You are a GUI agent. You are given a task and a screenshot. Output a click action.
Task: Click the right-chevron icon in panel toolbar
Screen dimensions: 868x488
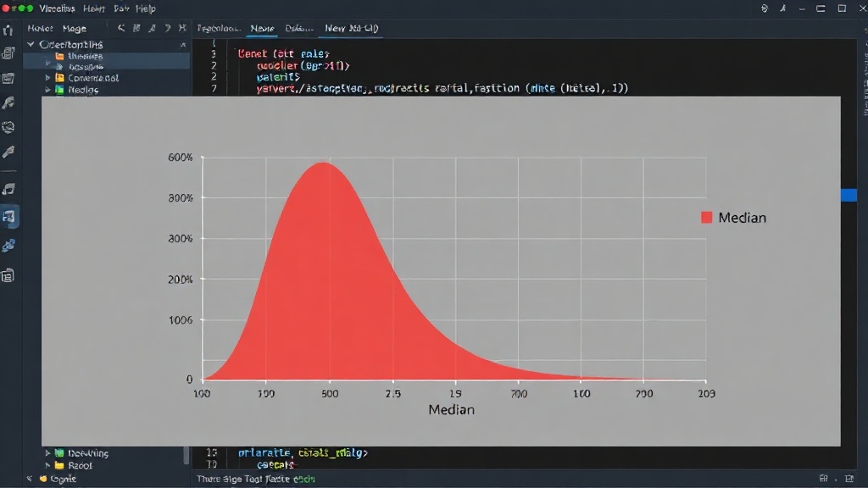(x=167, y=28)
